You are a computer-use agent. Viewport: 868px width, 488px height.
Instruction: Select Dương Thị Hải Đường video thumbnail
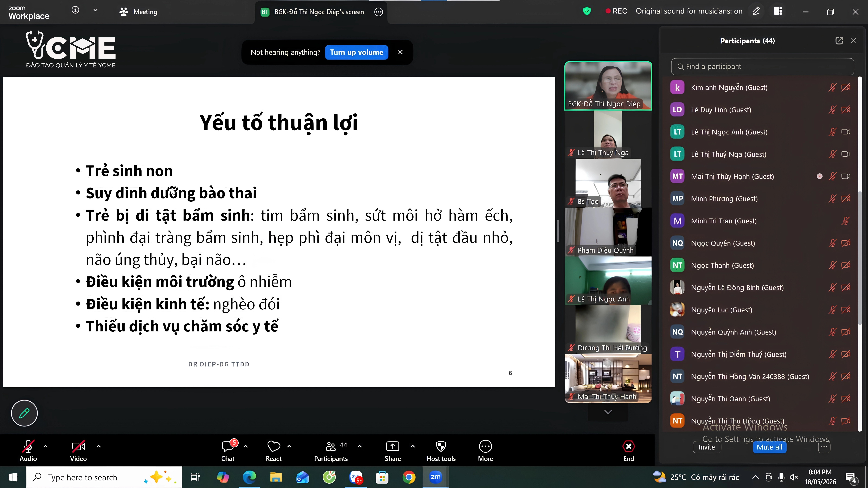(608, 329)
